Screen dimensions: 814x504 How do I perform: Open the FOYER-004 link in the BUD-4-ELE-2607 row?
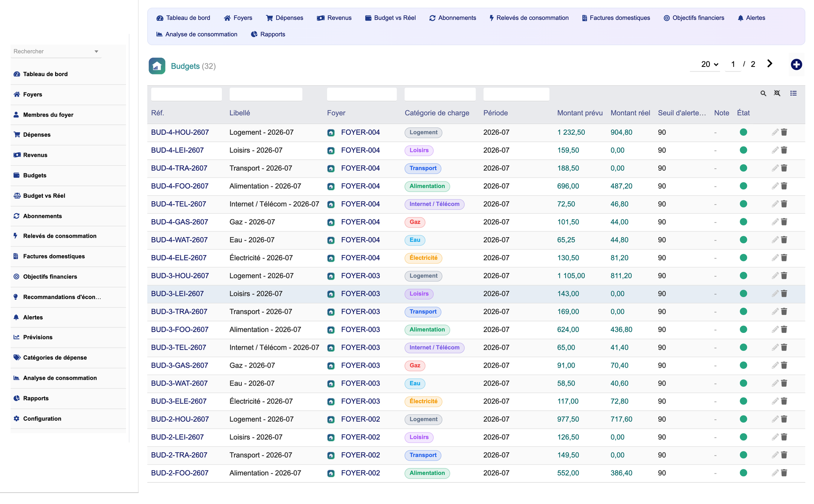point(361,258)
